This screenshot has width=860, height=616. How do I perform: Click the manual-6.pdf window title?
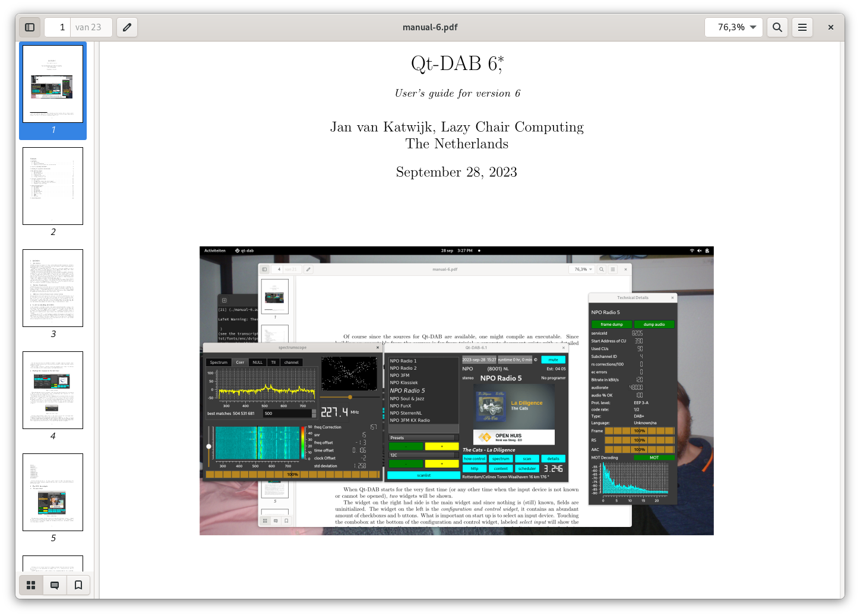[430, 27]
